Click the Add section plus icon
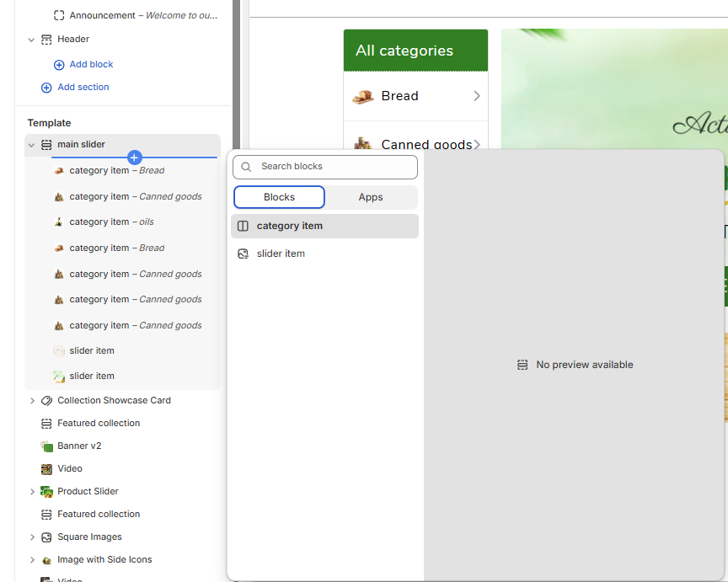The height and width of the screenshot is (582, 728). pos(45,87)
